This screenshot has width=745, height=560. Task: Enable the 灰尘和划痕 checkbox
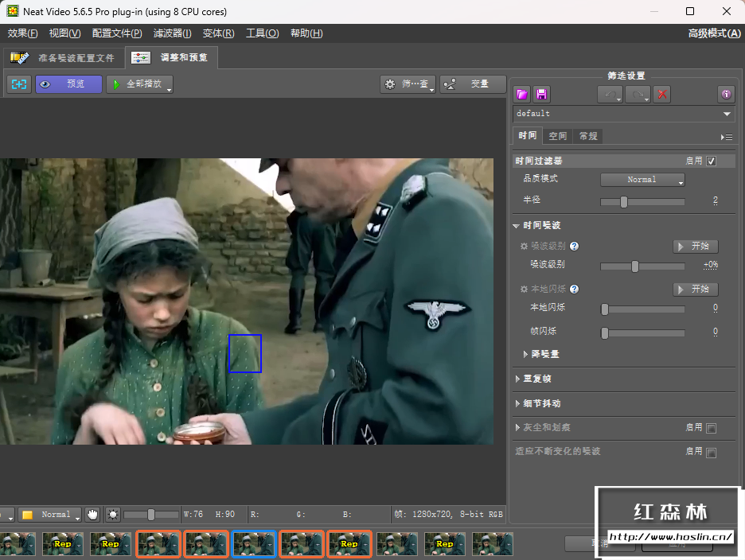point(711,428)
